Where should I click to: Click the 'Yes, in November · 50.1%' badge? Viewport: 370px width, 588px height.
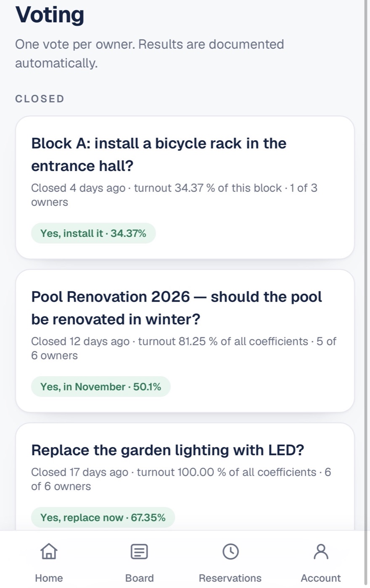click(101, 386)
